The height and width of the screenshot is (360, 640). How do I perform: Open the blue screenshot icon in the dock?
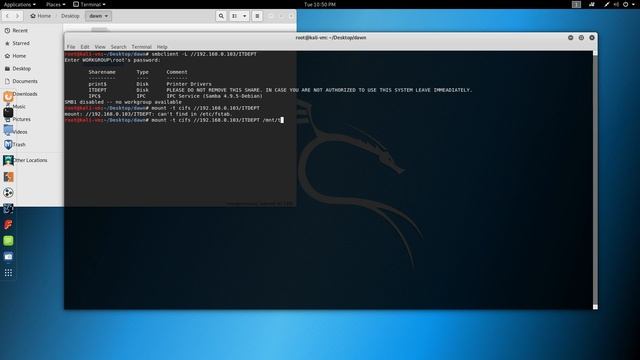tap(8, 256)
